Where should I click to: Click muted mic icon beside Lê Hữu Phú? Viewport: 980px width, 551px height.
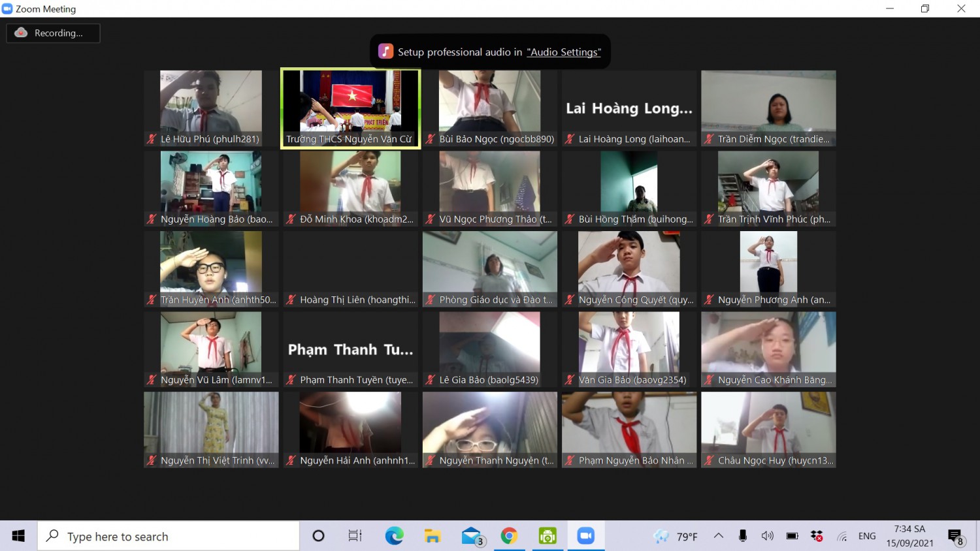[x=152, y=139]
